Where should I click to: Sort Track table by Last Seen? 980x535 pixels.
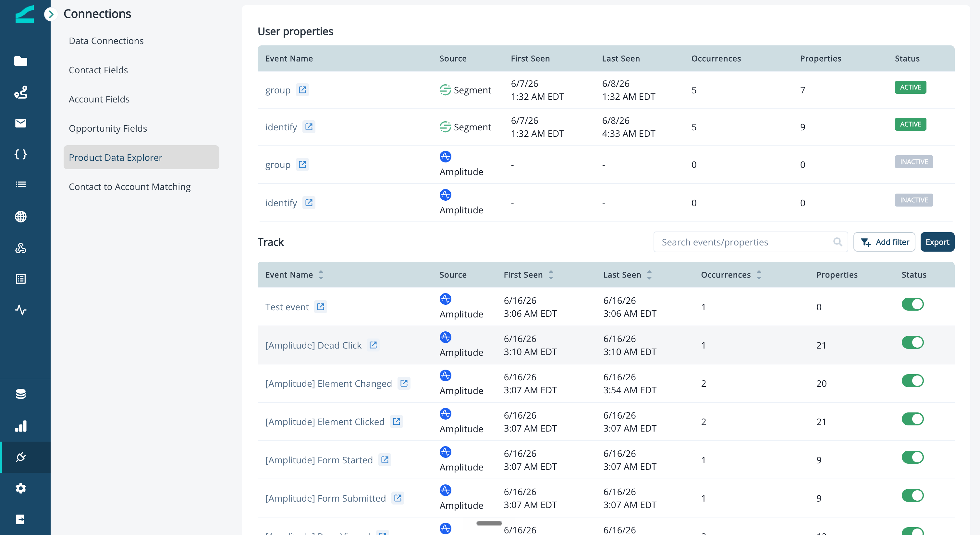(649, 275)
